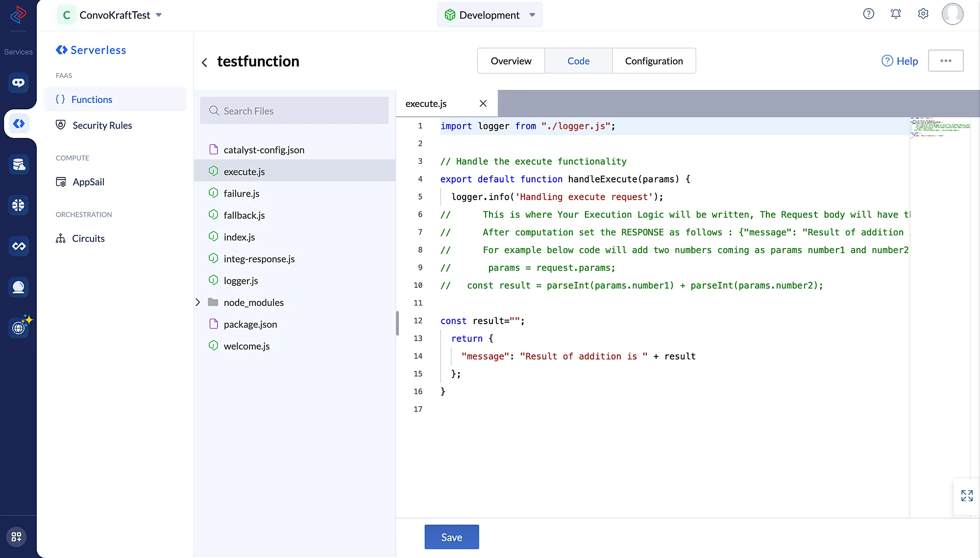Select execute.js in file list
Image resolution: width=980 pixels, height=558 pixels.
pyautogui.click(x=294, y=171)
